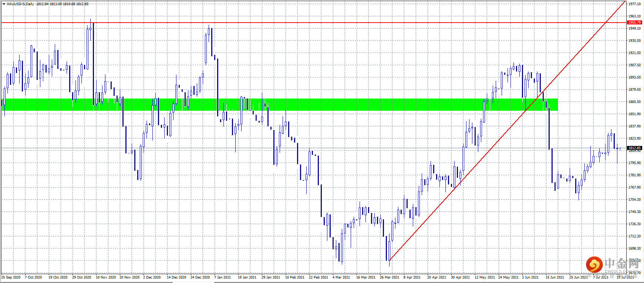Click the 26 Mar 2021 date label
This screenshot has height=283, width=644.
(x=390, y=277)
